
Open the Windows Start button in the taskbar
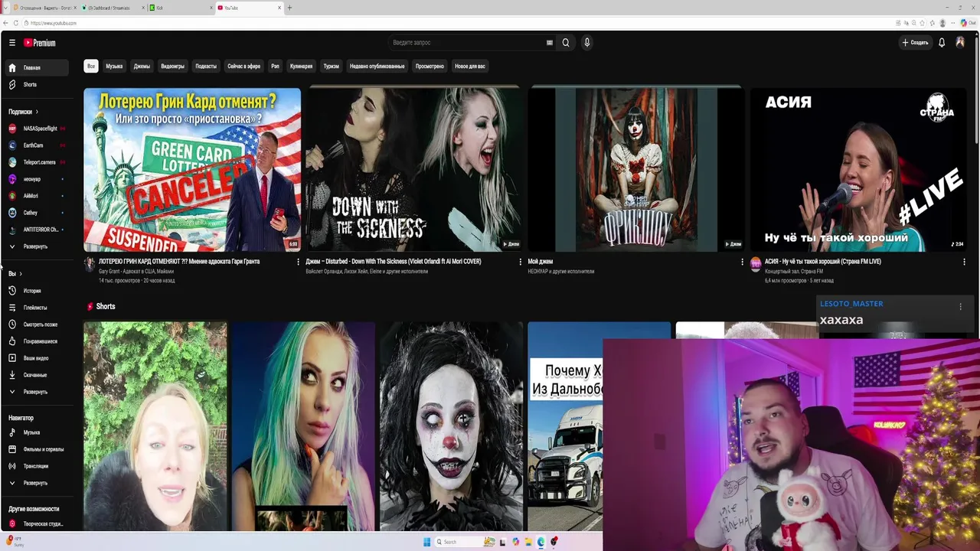pos(426,542)
